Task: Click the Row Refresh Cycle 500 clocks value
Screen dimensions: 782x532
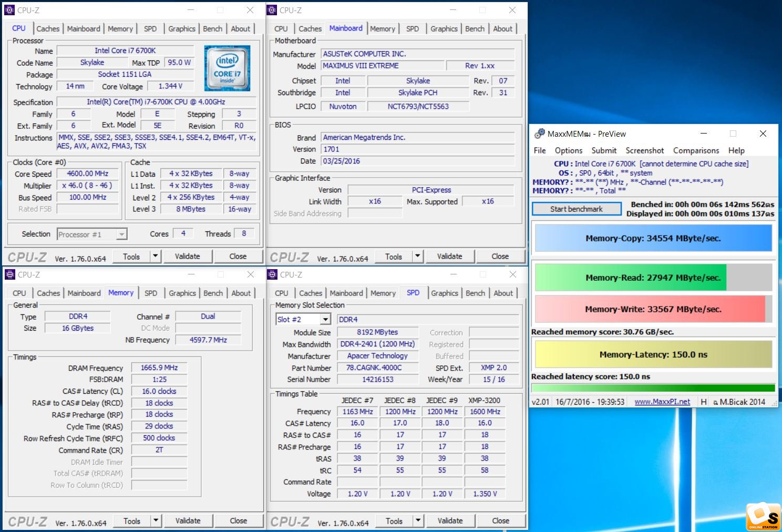Action: tap(159, 438)
